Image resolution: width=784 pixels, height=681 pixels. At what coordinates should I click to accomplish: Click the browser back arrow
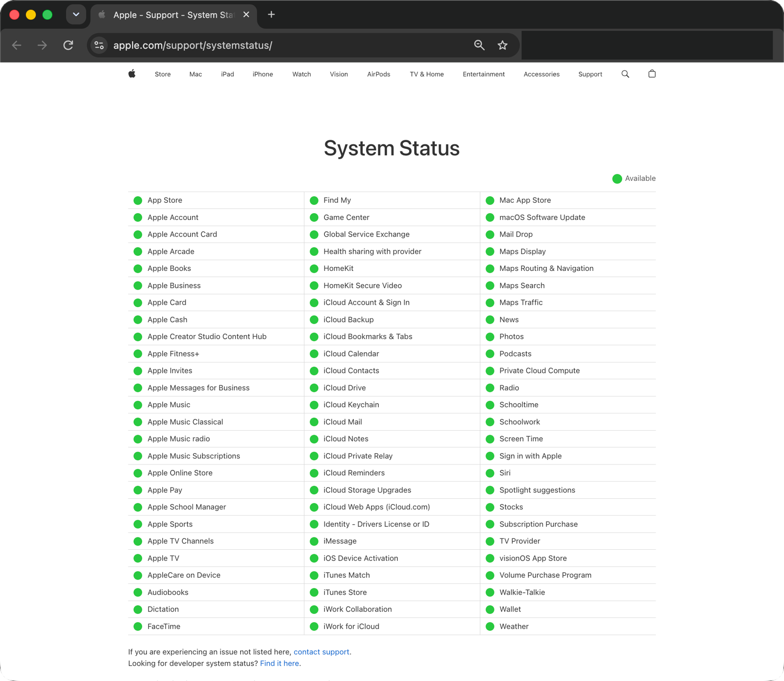click(x=17, y=45)
